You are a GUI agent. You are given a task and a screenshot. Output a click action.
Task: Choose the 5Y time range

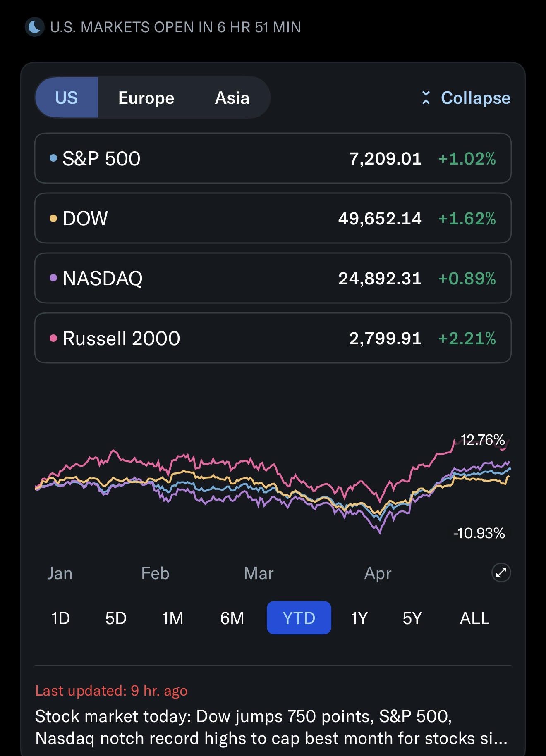pos(412,618)
